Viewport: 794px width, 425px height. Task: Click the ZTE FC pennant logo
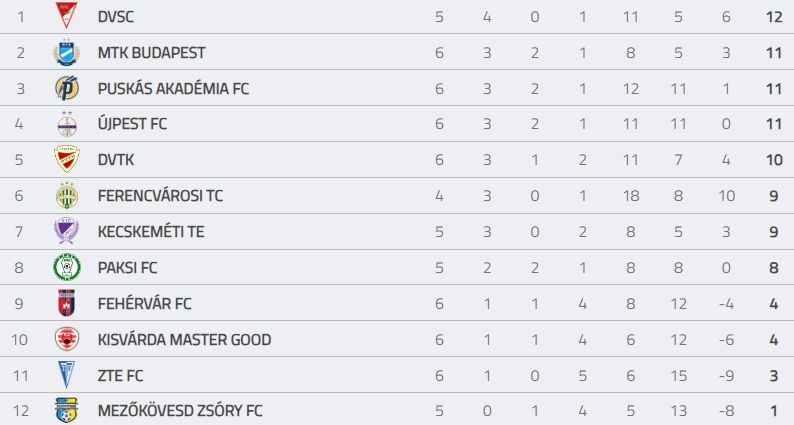pos(66,375)
